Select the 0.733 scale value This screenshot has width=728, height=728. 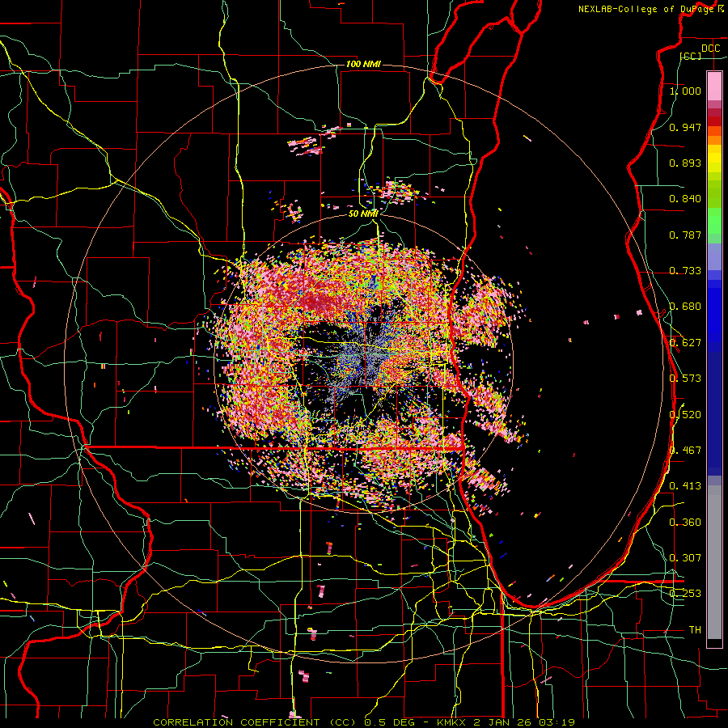pos(685,271)
